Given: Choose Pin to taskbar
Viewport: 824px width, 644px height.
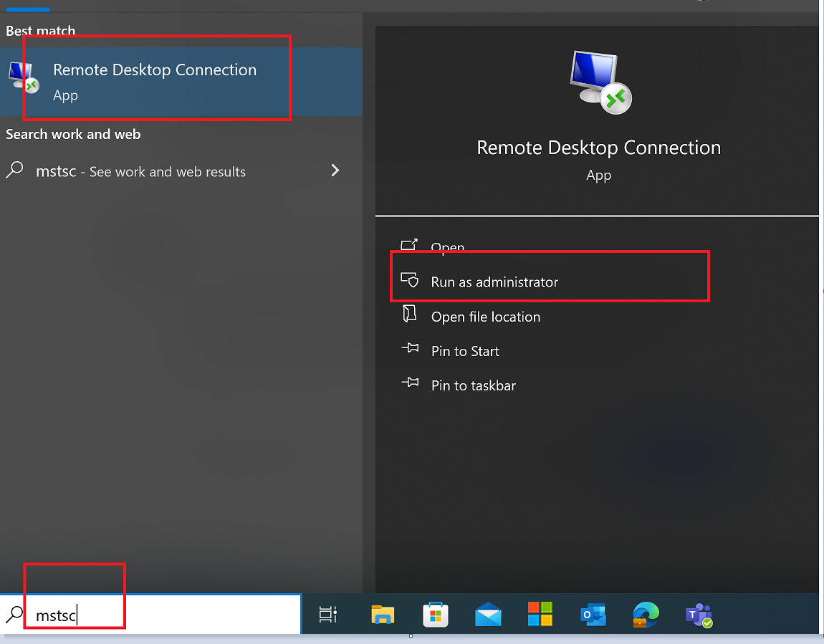Looking at the screenshot, I should (x=474, y=385).
